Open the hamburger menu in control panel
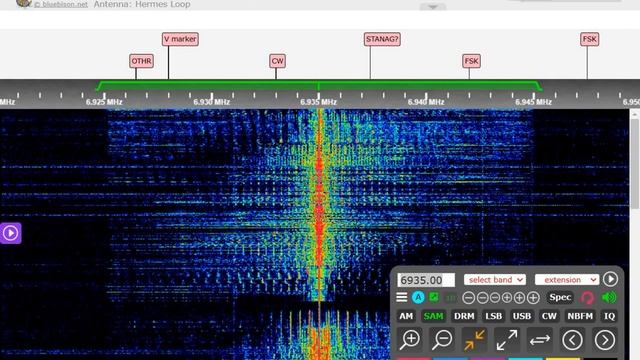640x360 pixels. click(x=402, y=298)
